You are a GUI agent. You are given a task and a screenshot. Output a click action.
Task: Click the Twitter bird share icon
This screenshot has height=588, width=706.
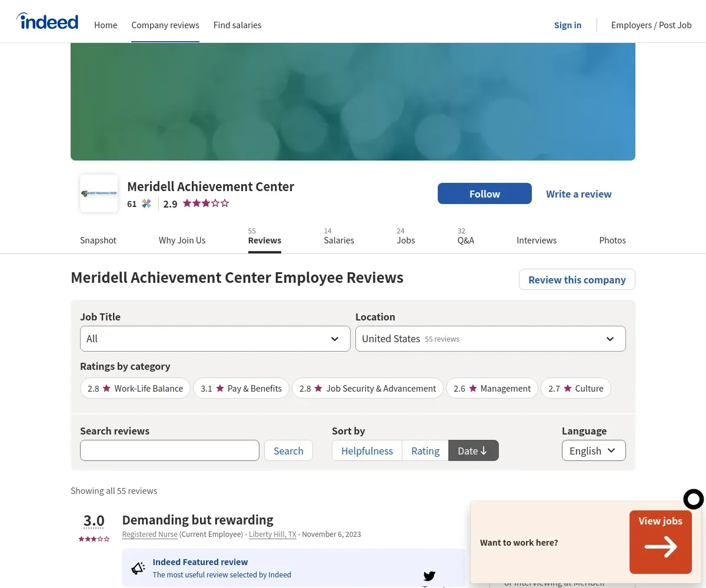(429, 576)
